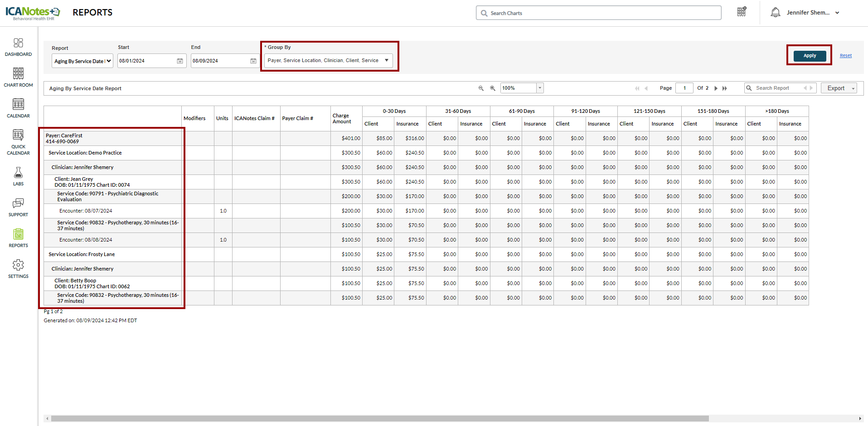This screenshot has height=426, width=868.
Task: Click the Search Charts field
Action: tap(598, 13)
